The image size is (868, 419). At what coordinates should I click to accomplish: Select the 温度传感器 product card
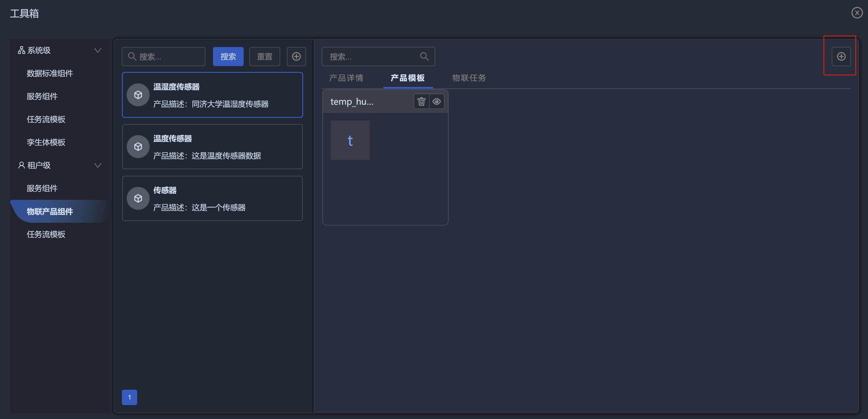[x=212, y=147]
